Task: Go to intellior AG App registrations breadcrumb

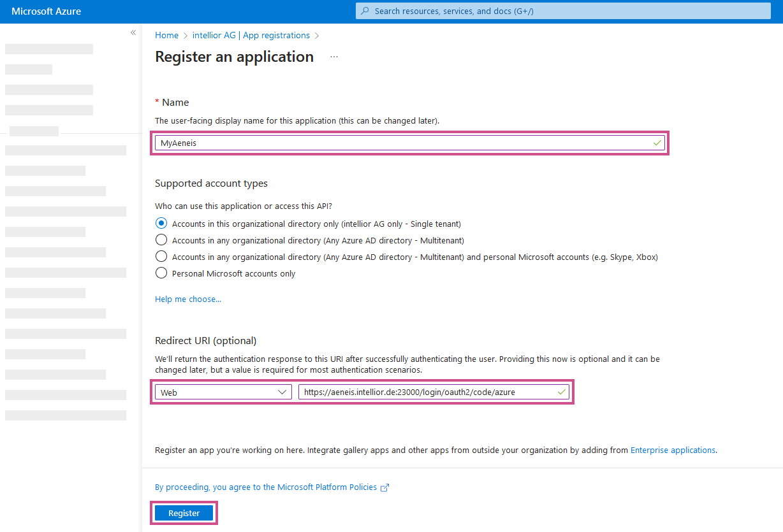Action: [251, 35]
